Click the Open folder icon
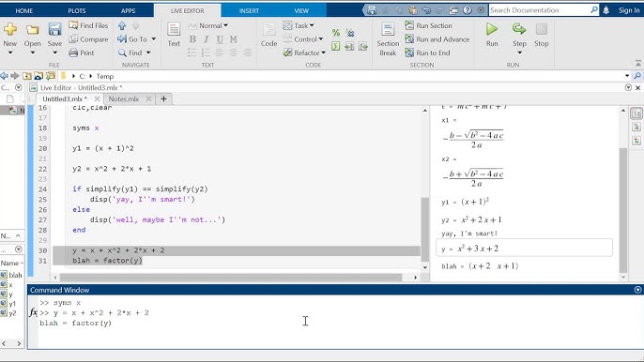The width and height of the screenshot is (644, 362). pos(33,30)
